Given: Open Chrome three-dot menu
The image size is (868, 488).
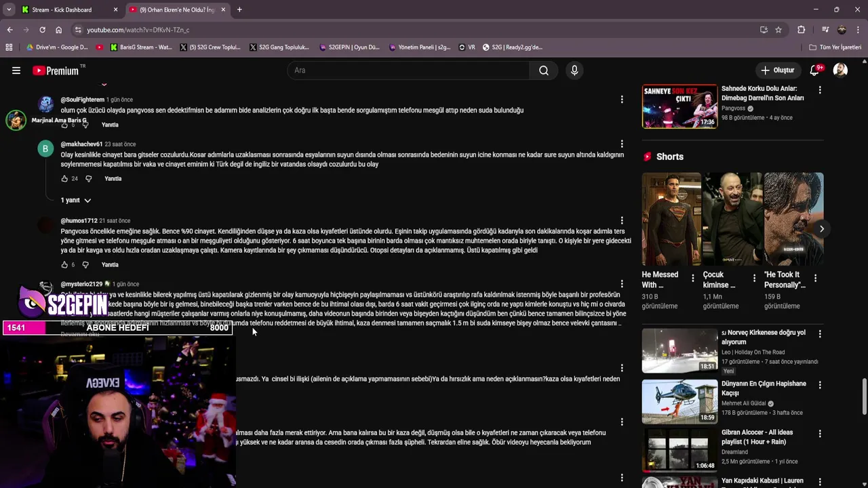Looking at the screenshot, I should coord(858,30).
